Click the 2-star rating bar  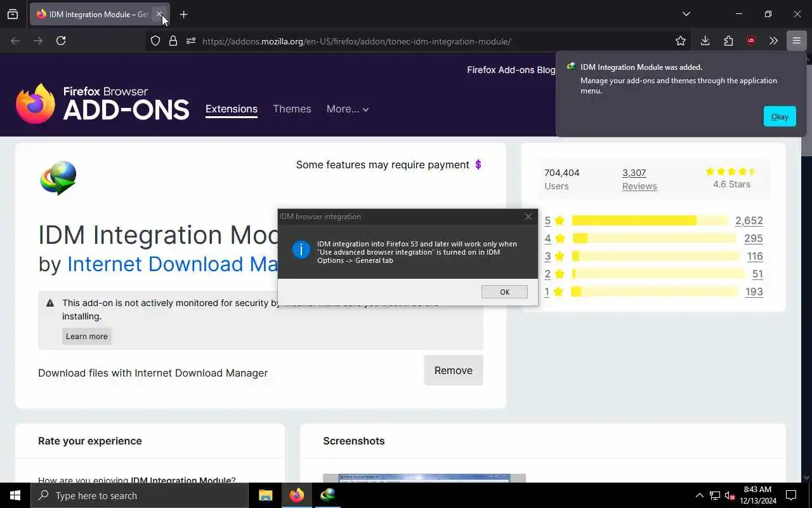(x=658, y=274)
